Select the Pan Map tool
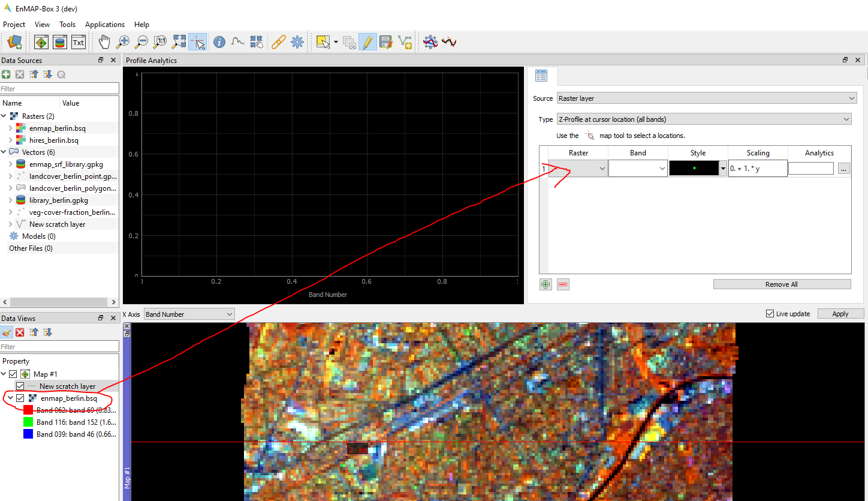Image resolution: width=868 pixels, height=501 pixels. (x=104, y=42)
